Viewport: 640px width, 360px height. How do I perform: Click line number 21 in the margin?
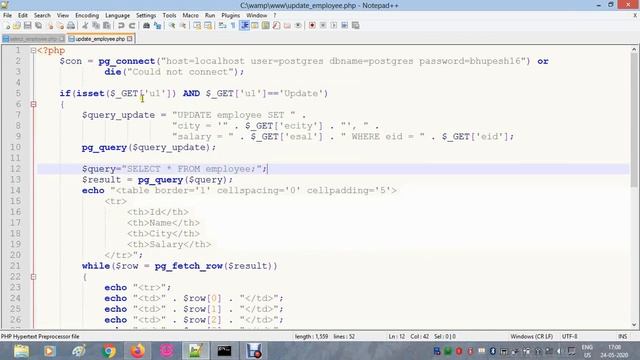pyautogui.click(x=15, y=266)
